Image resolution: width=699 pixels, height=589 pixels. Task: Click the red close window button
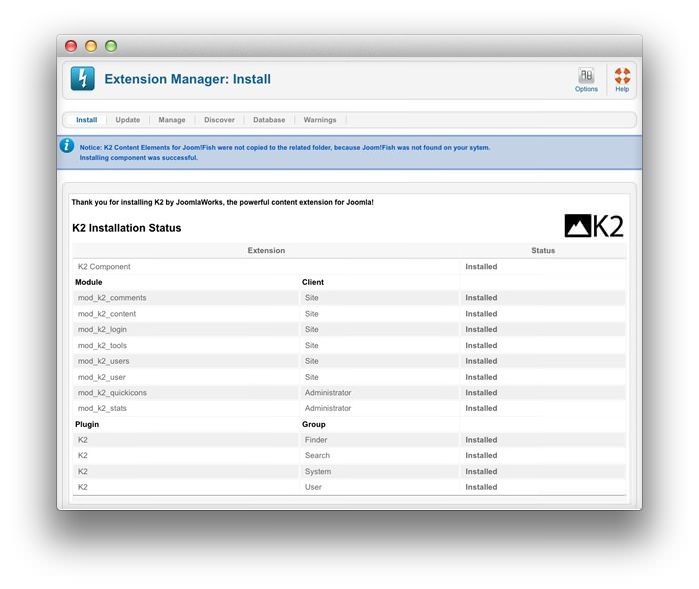[71, 46]
